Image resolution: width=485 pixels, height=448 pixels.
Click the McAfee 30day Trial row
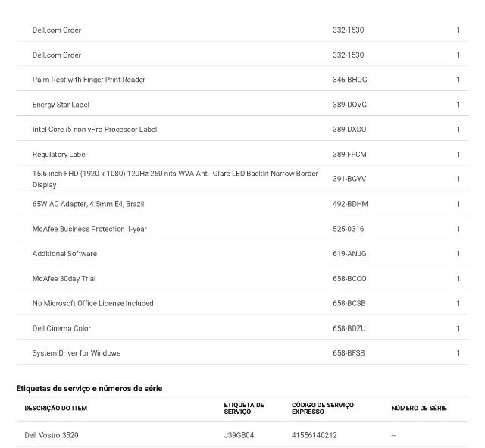242,279
